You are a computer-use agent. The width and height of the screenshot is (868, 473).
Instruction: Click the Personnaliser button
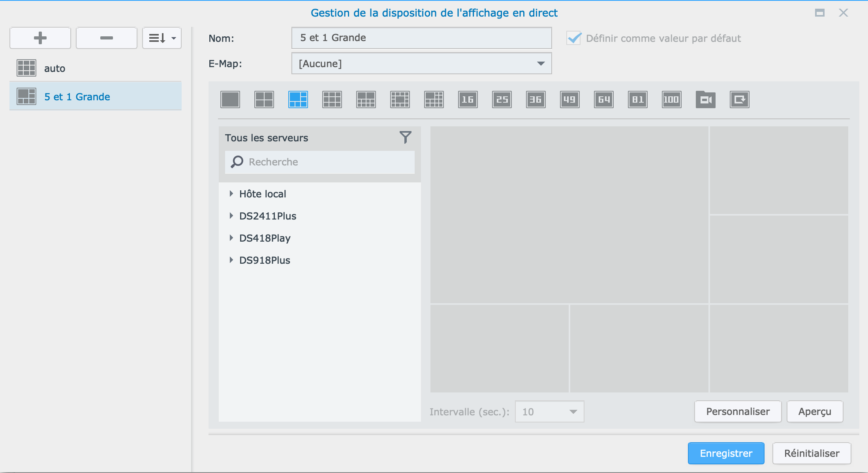click(x=738, y=412)
